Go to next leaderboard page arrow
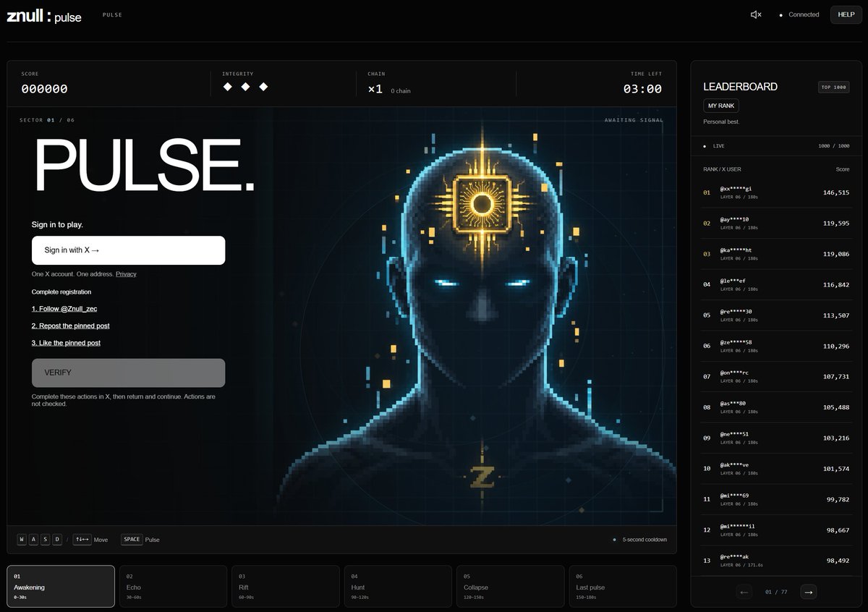868x612 pixels. pos(809,592)
